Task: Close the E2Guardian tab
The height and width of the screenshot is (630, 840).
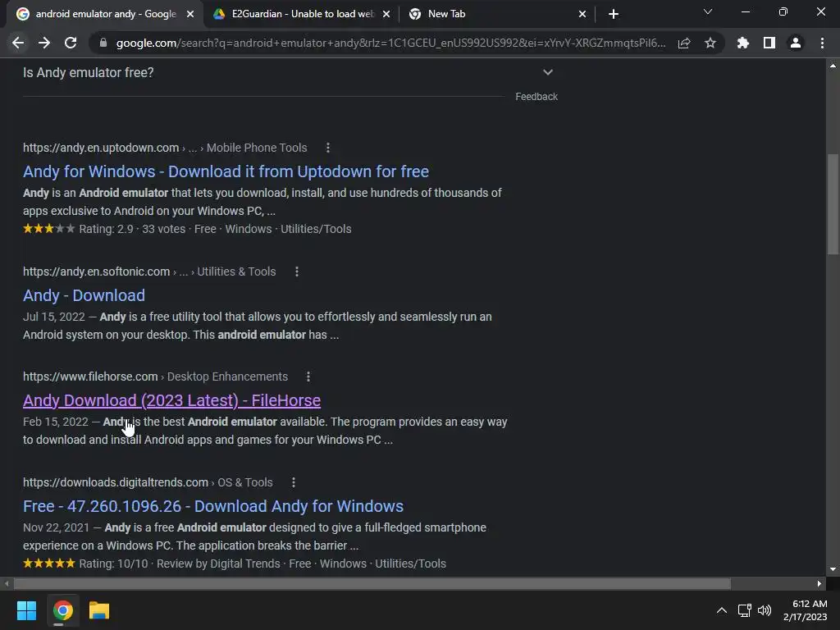Action: click(x=386, y=14)
